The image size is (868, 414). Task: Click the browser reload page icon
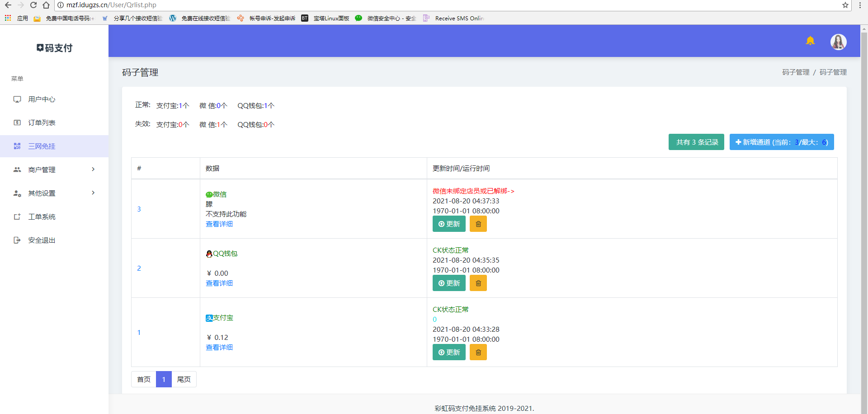click(x=33, y=5)
